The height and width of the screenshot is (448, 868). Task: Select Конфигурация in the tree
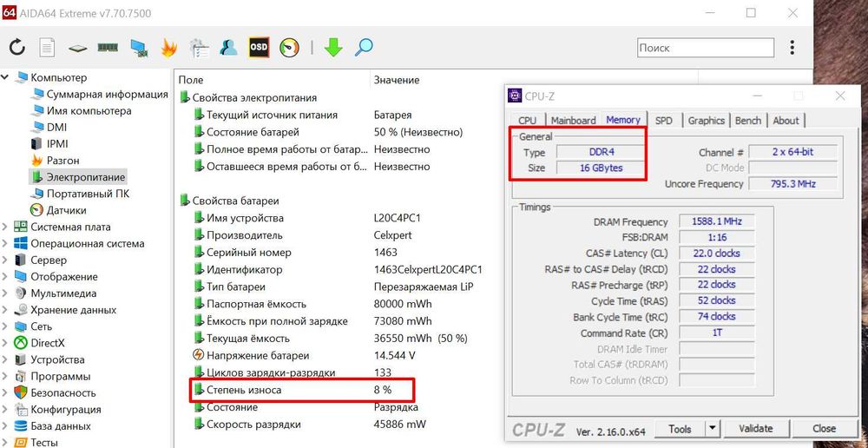tap(66, 410)
